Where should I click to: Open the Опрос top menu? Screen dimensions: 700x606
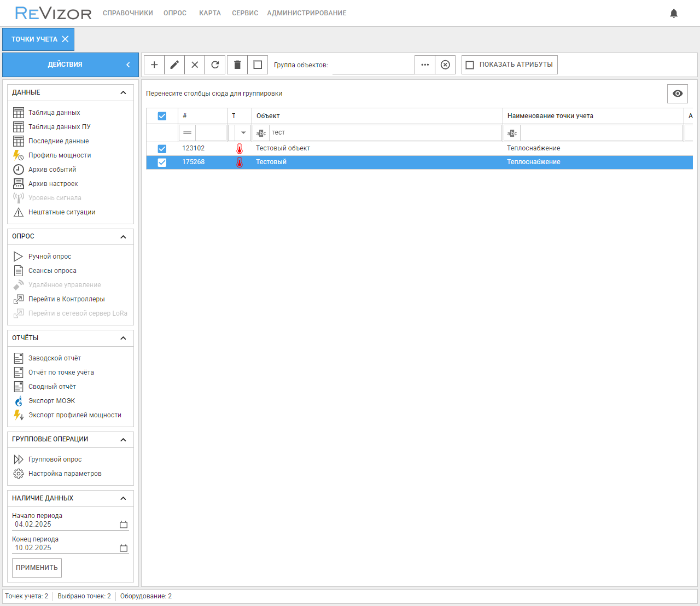[175, 13]
